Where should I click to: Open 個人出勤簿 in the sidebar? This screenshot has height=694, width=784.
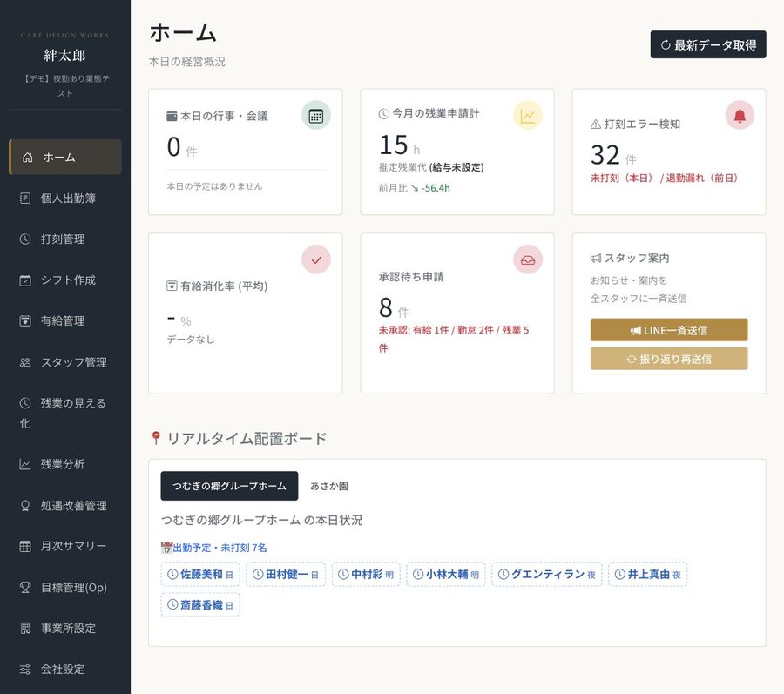coord(65,199)
